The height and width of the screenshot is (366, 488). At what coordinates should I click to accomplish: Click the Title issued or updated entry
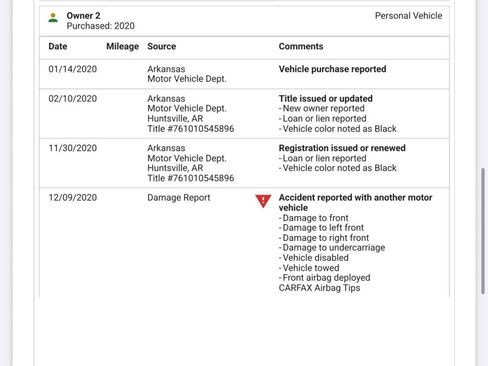pyautogui.click(x=326, y=99)
